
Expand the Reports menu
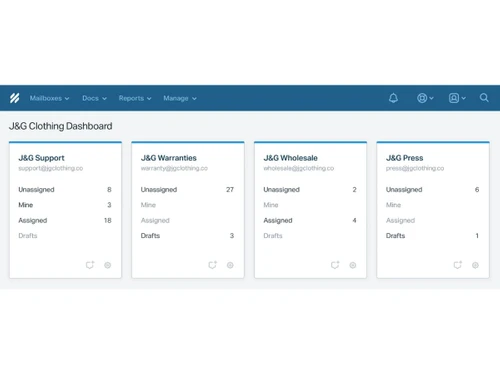click(135, 98)
